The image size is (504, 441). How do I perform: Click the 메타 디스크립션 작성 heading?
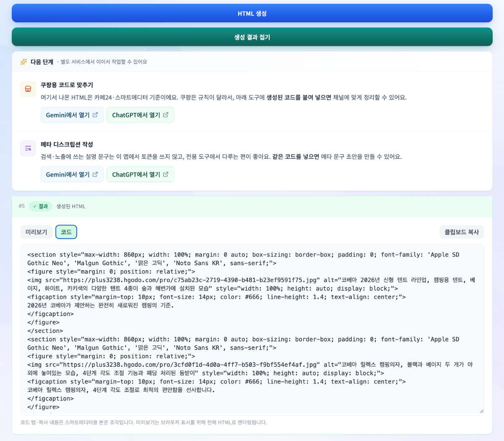[x=67, y=144]
